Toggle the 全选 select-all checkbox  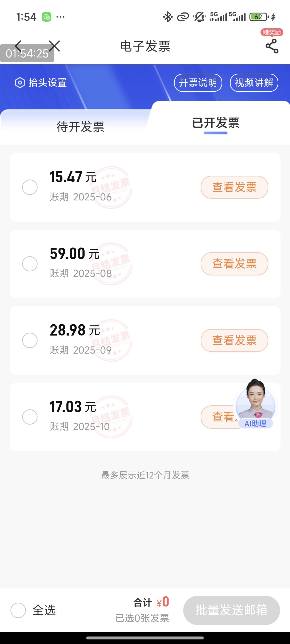[x=18, y=610]
